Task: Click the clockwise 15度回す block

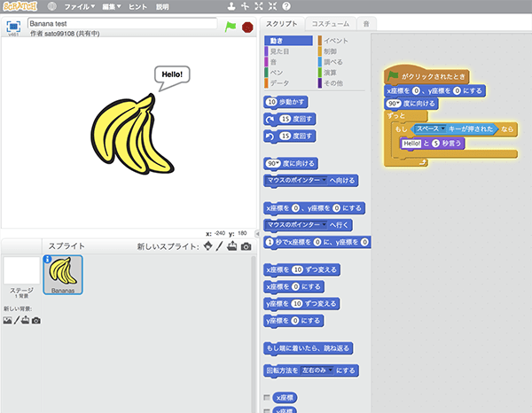Action: tap(290, 119)
